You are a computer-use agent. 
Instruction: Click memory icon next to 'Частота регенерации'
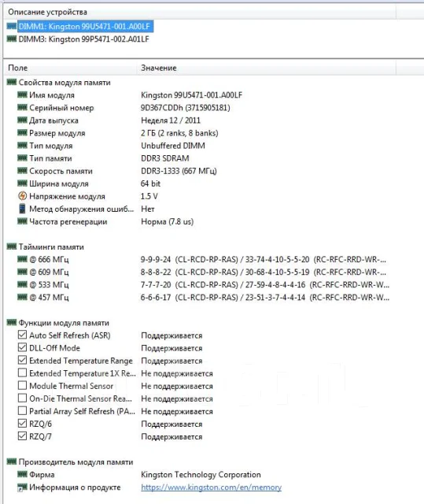click(x=22, y=221)
